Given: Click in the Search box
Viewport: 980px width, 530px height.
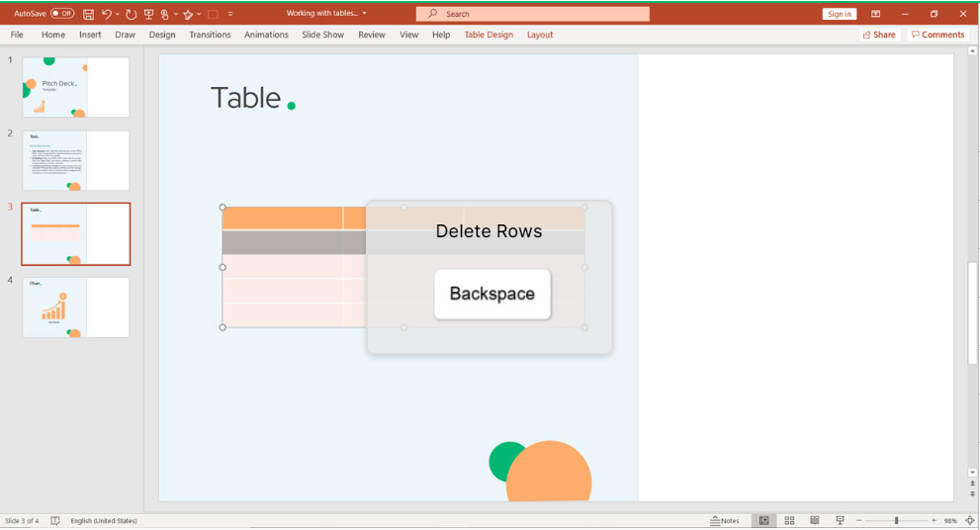Looking at the screenshot, I should click(532, 13).
